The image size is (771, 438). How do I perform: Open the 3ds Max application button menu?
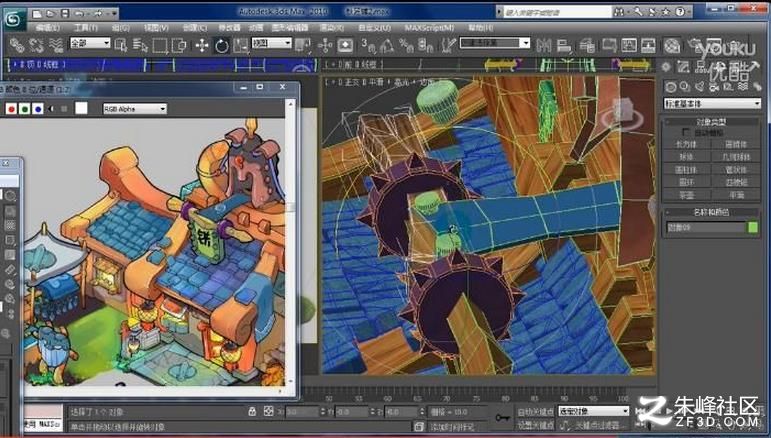click(13, 18)
